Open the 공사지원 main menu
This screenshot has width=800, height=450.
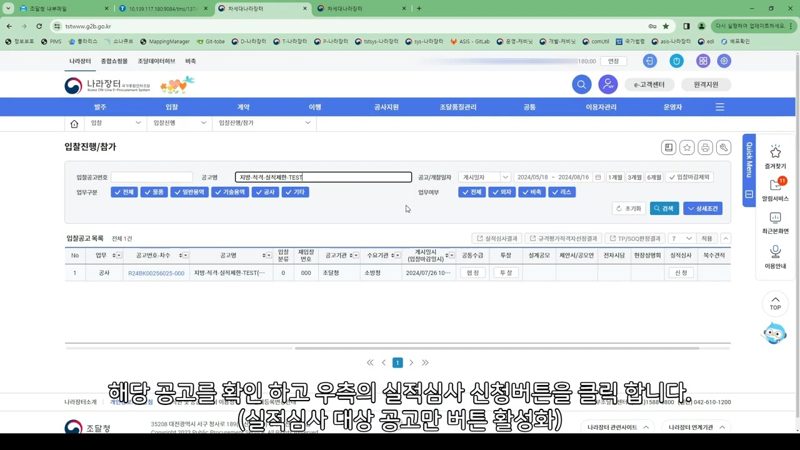386,107
